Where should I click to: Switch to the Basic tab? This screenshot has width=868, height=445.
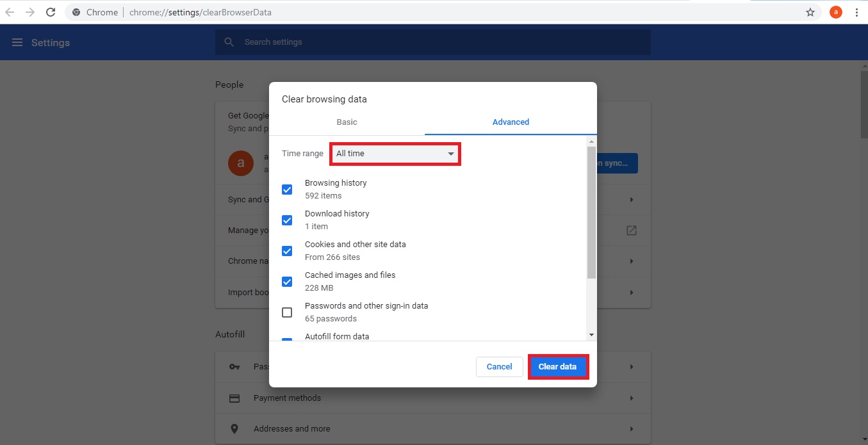pyautogui.click(x=347, y=122)
